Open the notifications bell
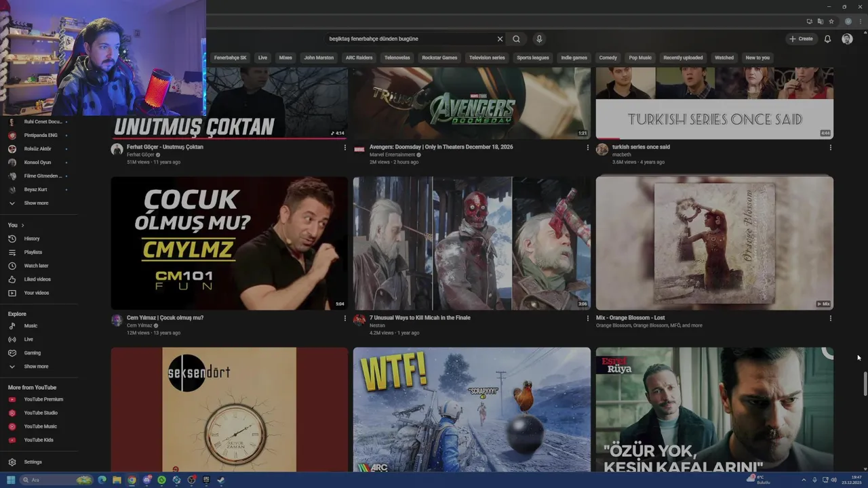Screen dimensions: 868x488 pos(827,39)
